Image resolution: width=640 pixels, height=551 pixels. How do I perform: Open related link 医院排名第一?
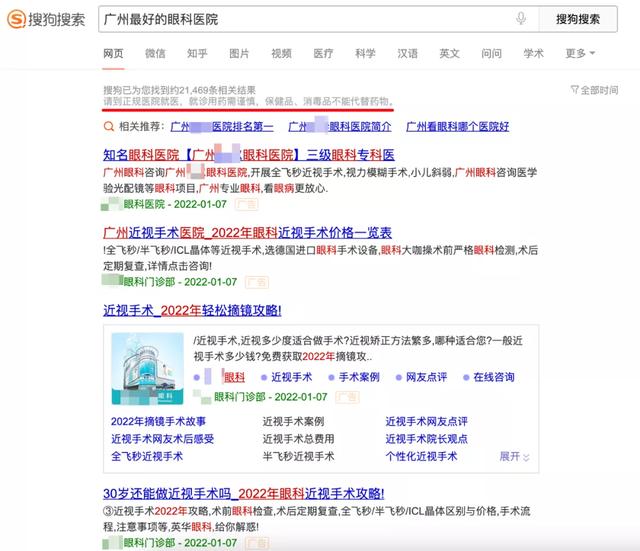(x=222, y=127)
